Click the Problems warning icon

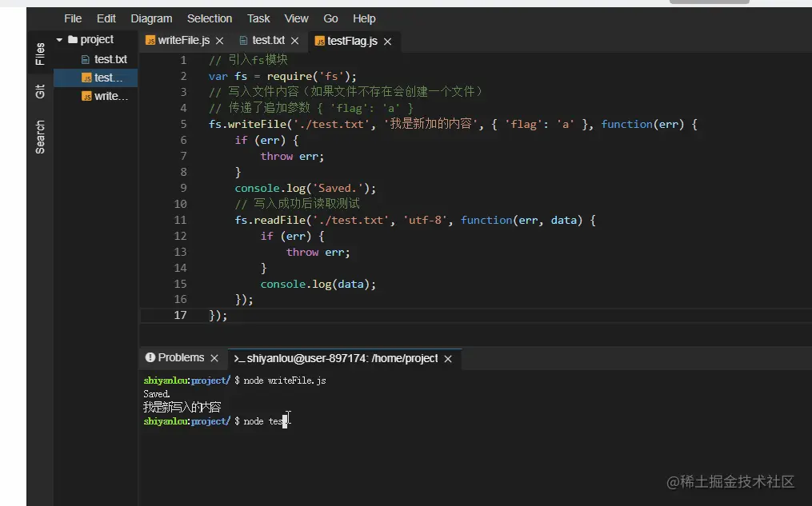(150, 357)
